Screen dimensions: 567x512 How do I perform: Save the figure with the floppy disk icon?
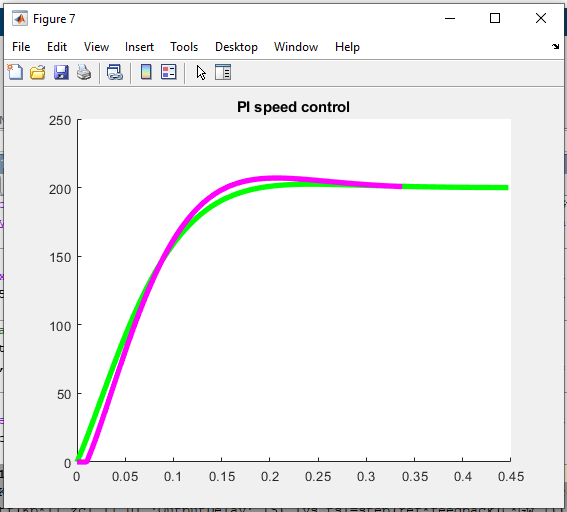click(61, 72)
